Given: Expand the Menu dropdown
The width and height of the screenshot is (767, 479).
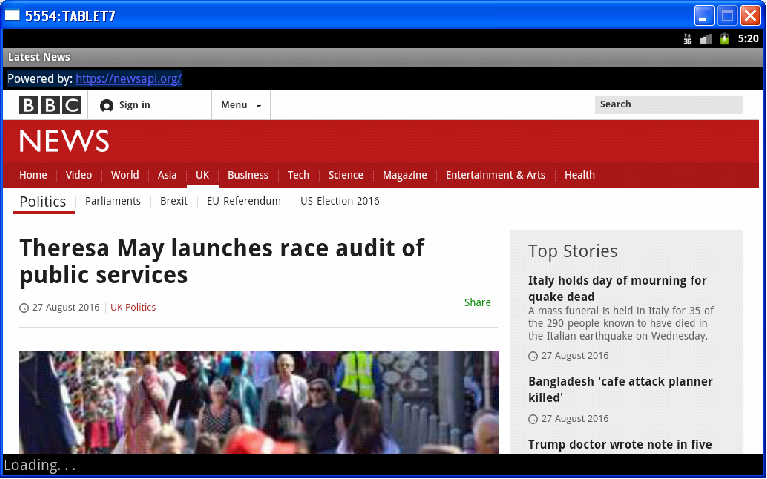Looking at the screenshot, I should click(x=240, y=105).
